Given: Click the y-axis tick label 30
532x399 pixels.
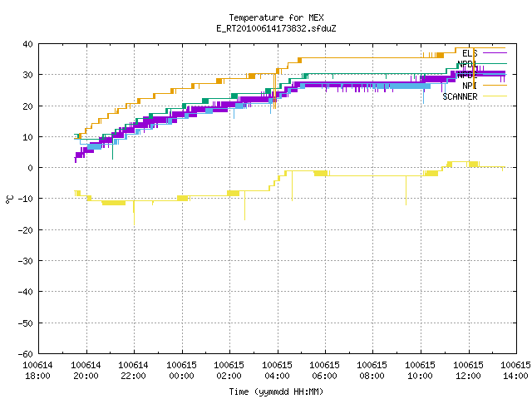Looking at the screenshot, I should 27,75.
